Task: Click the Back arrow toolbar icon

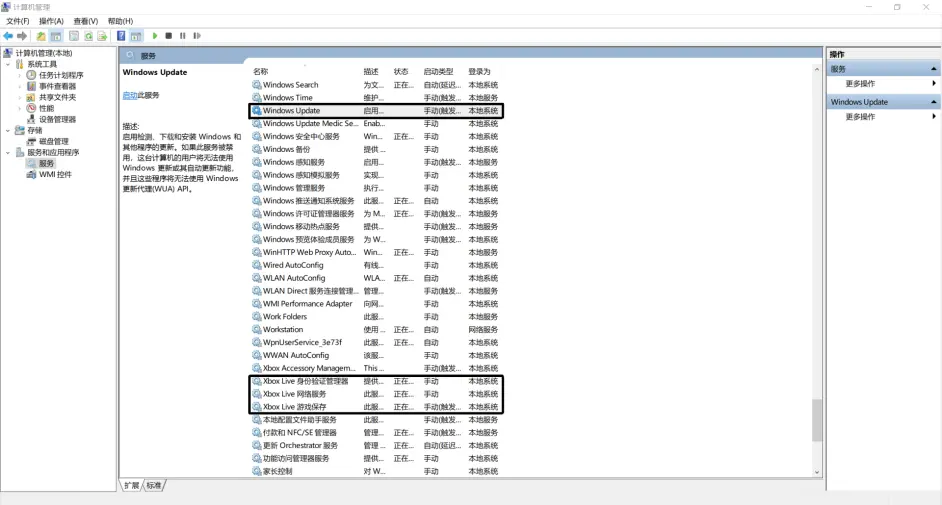Action: [x=8, y=36]
